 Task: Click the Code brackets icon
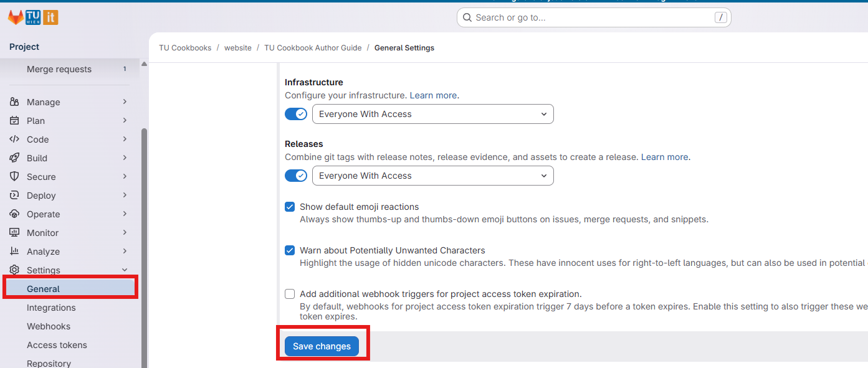pos(14,139)
